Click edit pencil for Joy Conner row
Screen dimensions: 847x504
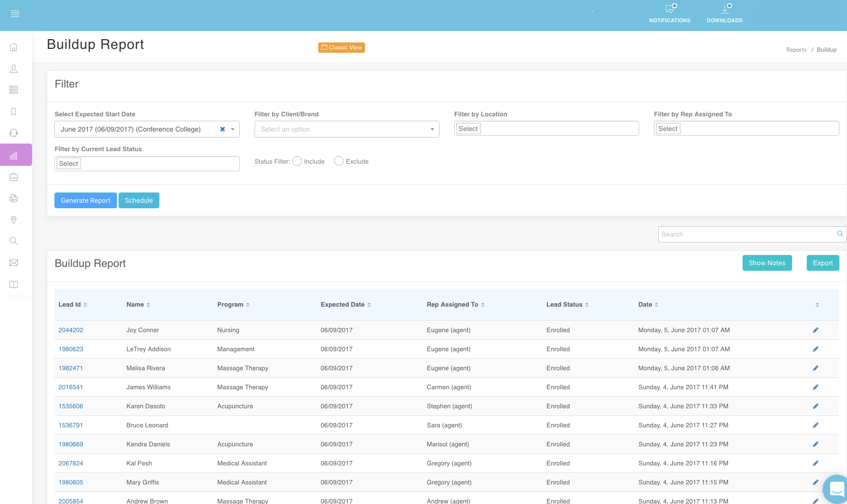click(x=815, y=330)
